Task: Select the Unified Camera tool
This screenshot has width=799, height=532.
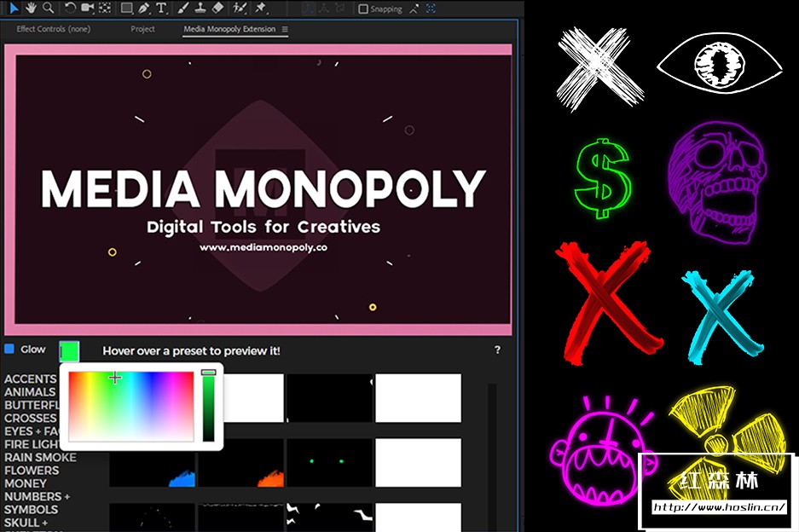Action: pyautogui.click(x=87, y=8)
